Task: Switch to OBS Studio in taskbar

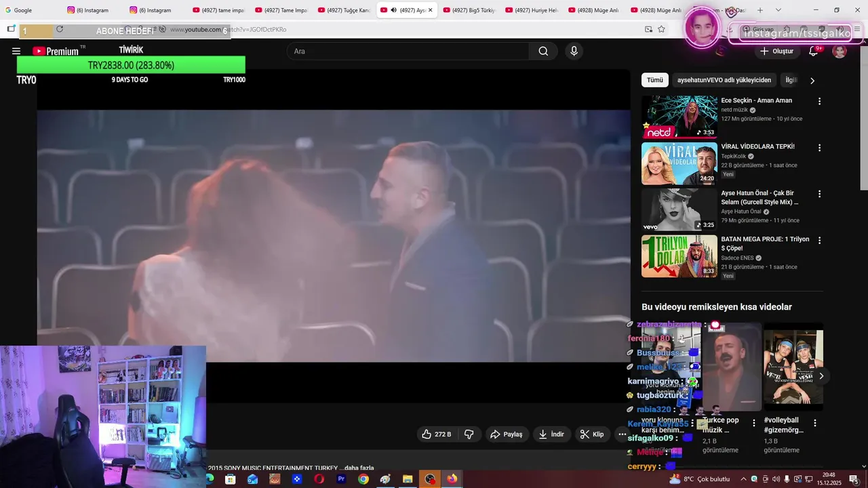Action: point(430,479)
